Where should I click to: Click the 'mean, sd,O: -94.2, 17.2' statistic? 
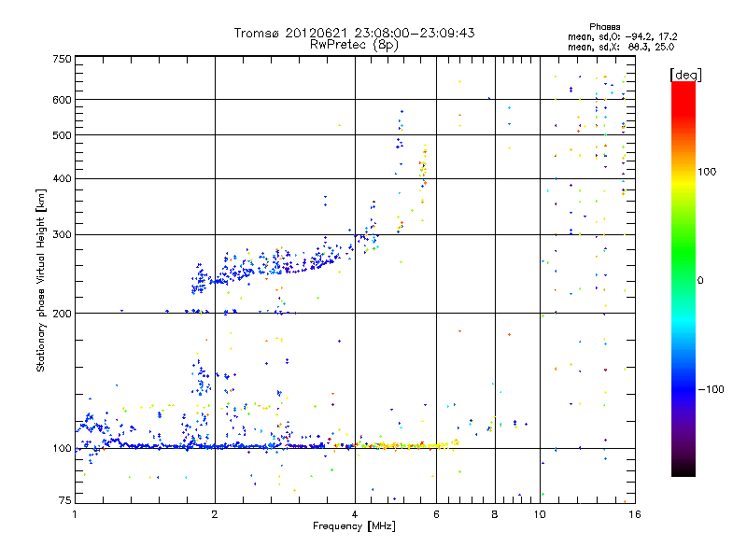pos(622,36)
